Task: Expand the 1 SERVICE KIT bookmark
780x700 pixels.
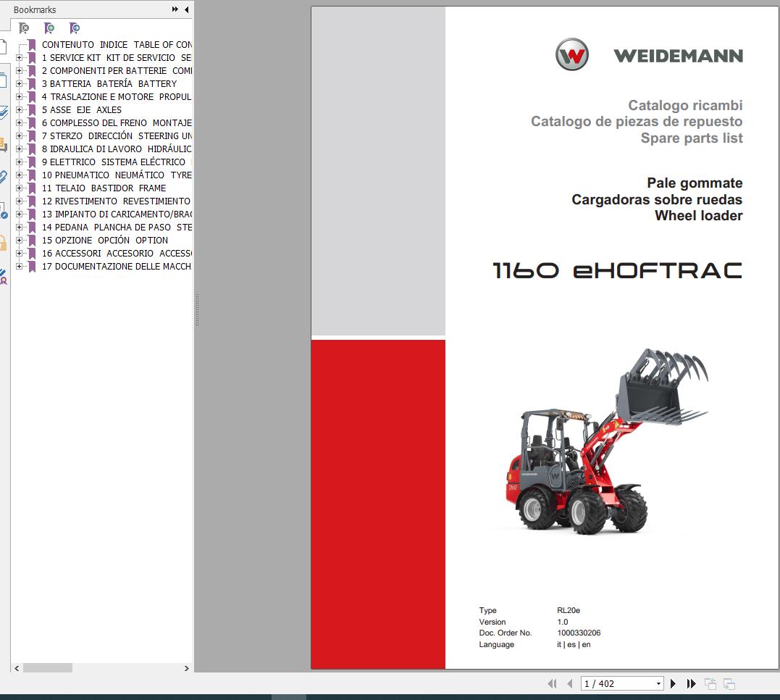Action: [19, 58]
